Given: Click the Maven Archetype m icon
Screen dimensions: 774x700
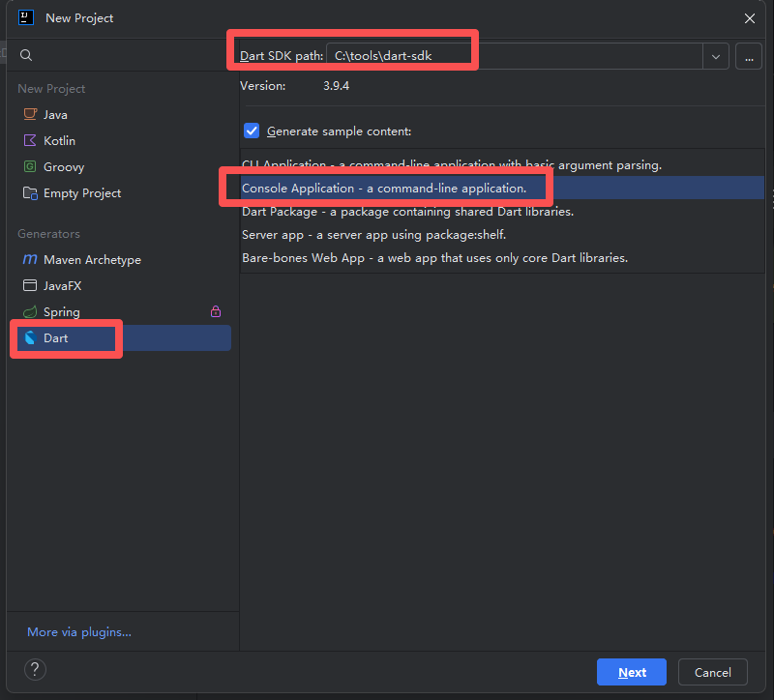Looking at the screenshot, I should click(30, 259).
